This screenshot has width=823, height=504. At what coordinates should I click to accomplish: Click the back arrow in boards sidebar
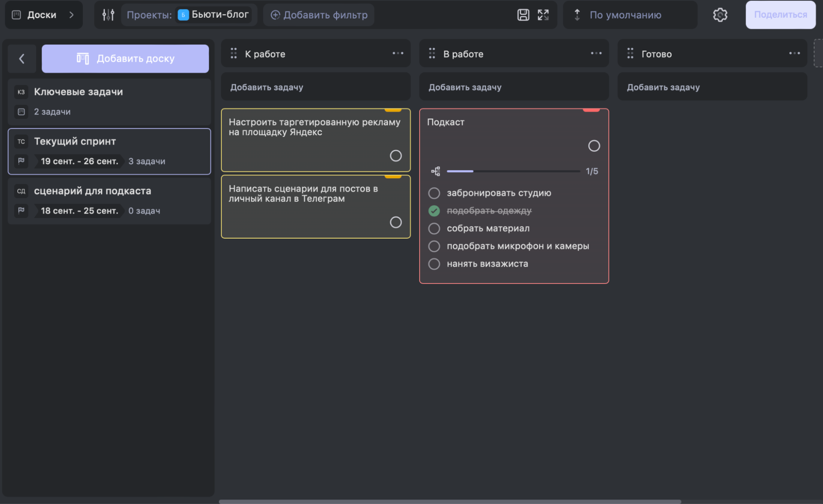tap(22, 59)
